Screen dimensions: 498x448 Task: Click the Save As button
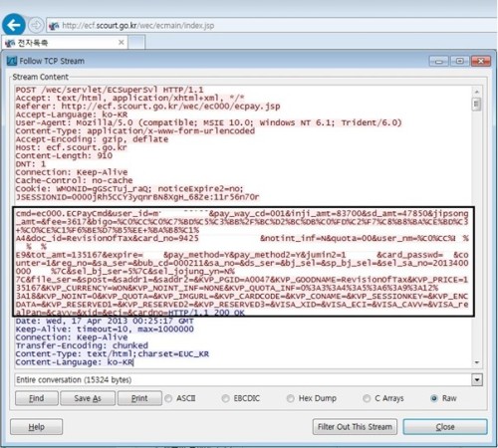tap(88, 398)
